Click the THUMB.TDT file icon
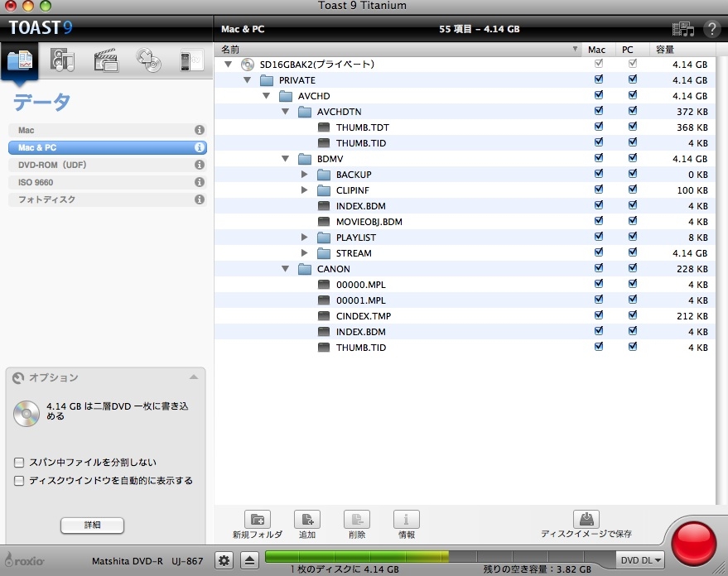The width and height of the screenshot is (728, 576). click(324, 127)
